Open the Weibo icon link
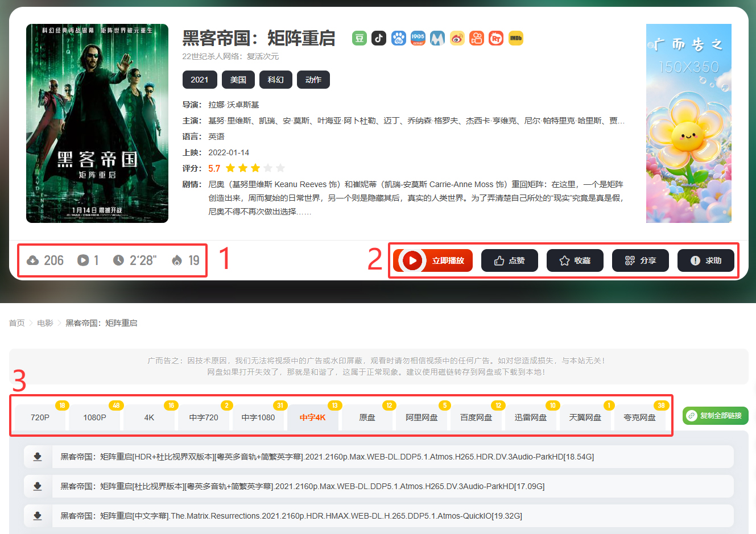Viewport: 756px width, 534px height. [x=457, y=38]
